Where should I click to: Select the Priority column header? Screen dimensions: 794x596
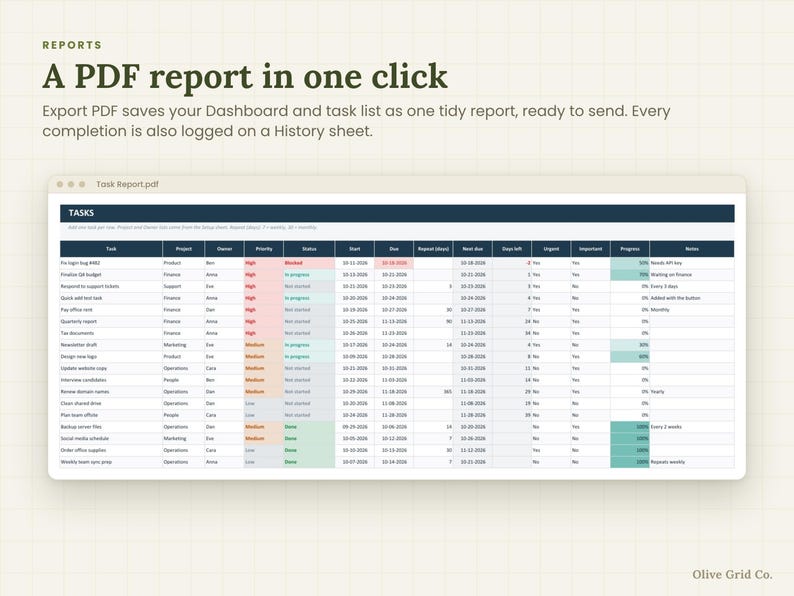(x=264, y=249)
